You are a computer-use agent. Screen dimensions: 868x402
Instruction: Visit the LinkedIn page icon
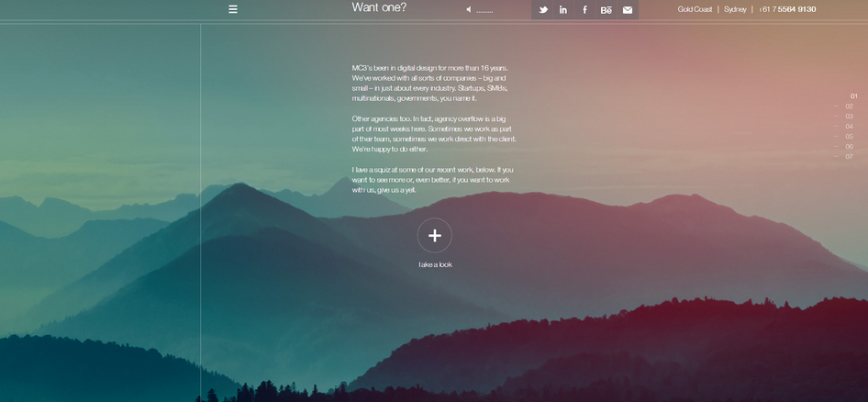click(563, 10)
